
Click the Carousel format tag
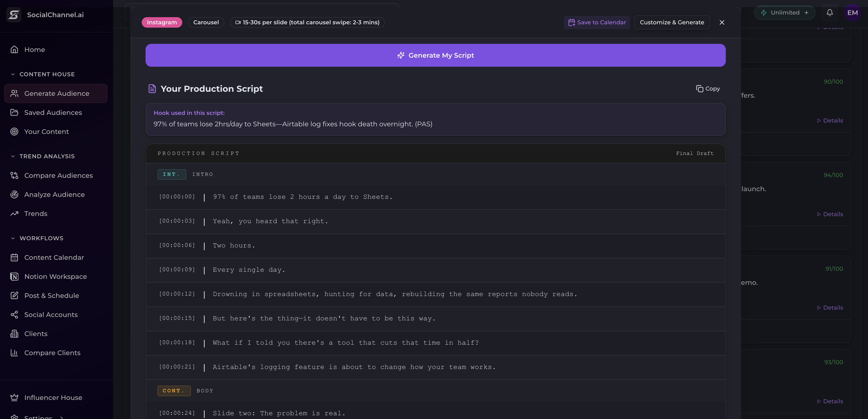(206, 22)
